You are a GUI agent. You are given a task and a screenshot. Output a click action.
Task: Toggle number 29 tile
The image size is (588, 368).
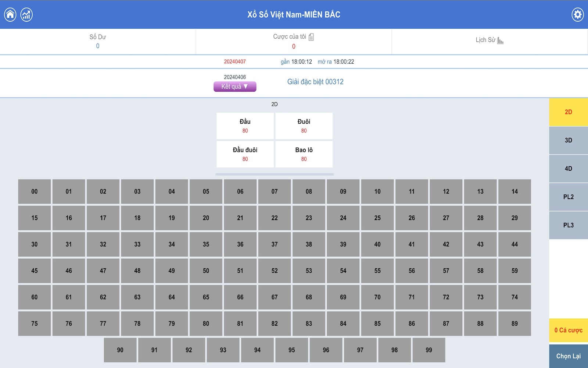(x=514, y=218)
